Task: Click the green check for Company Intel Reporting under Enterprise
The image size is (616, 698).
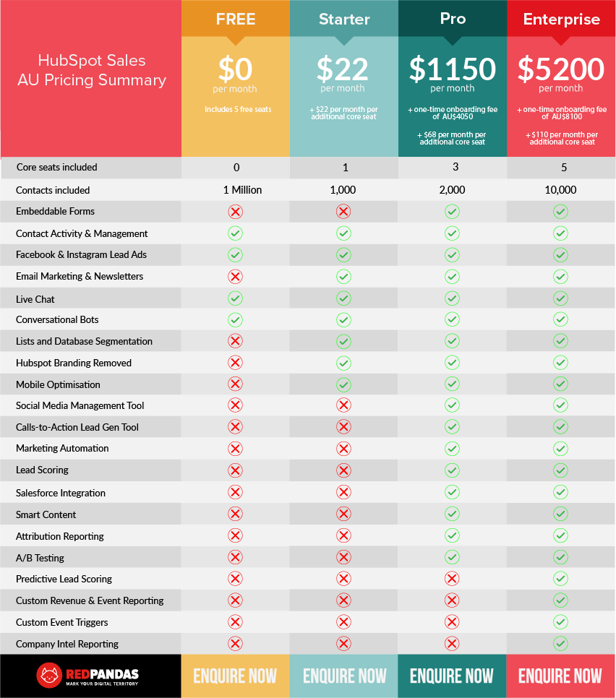Action: pos(560,644)
